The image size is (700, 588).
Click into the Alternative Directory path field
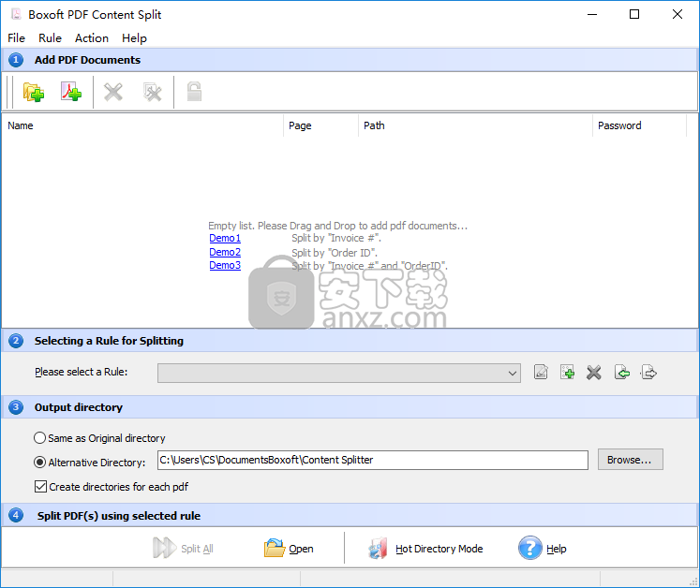(372, 460)
